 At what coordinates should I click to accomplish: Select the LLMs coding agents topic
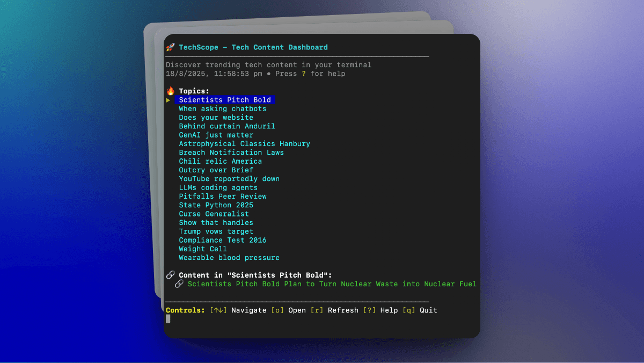(x=218, y=187)
